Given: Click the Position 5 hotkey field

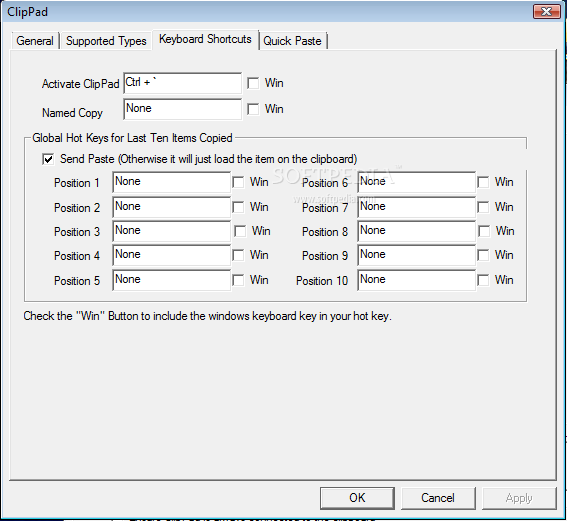Looking at the screenshot, I should pos(171,280).
